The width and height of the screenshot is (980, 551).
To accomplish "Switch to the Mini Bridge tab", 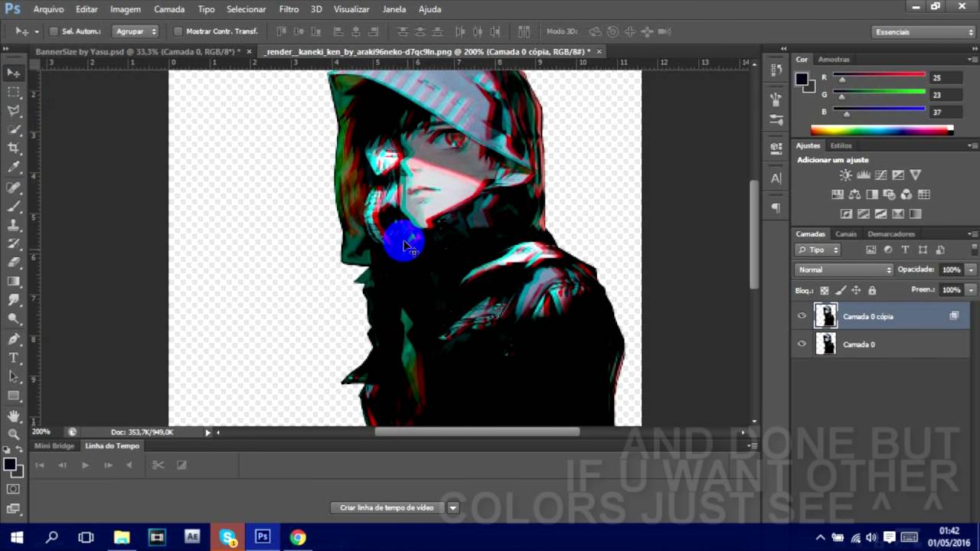I will [54, 445].
